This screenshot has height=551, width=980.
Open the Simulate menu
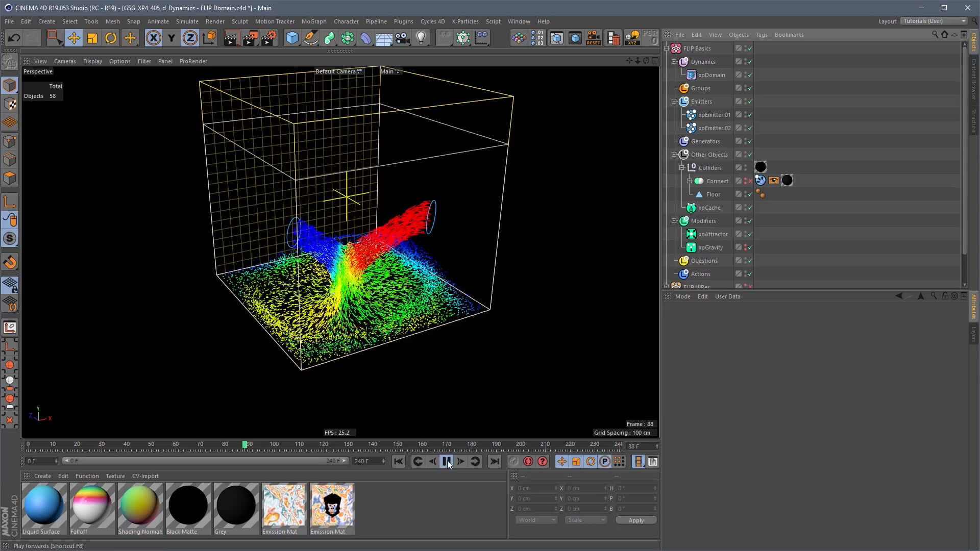point(187,21)
